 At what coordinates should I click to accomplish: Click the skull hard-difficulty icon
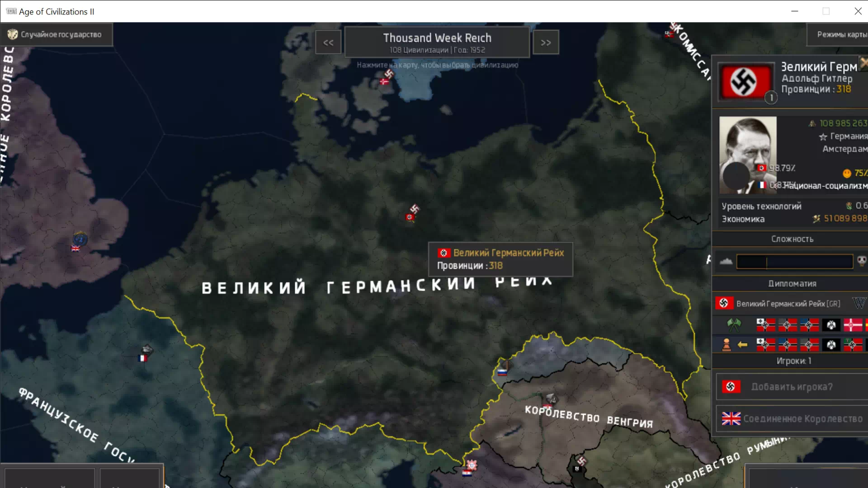coord(862,261)
